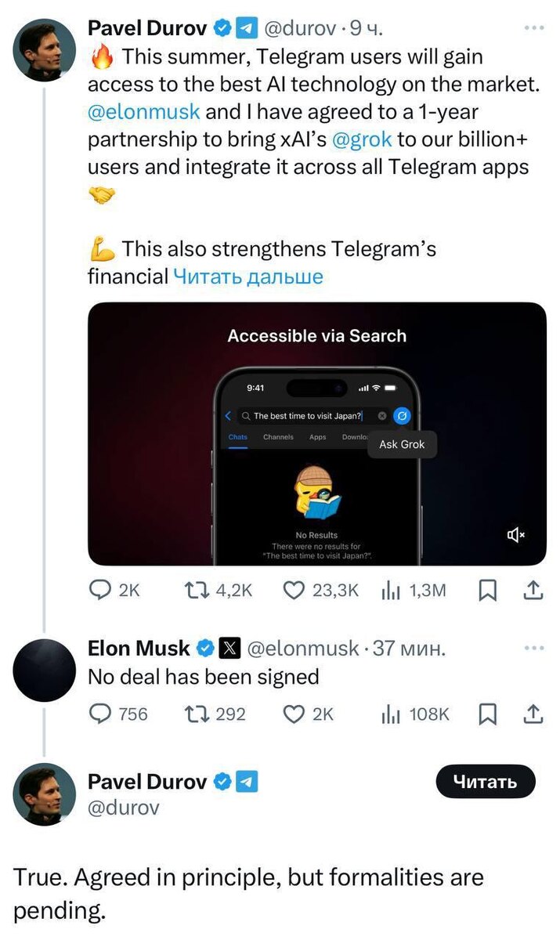The image size is (560, 940).
Task: Like Pavel Durov's tweet with 23,3K likes
Action: tap(293, 591)
